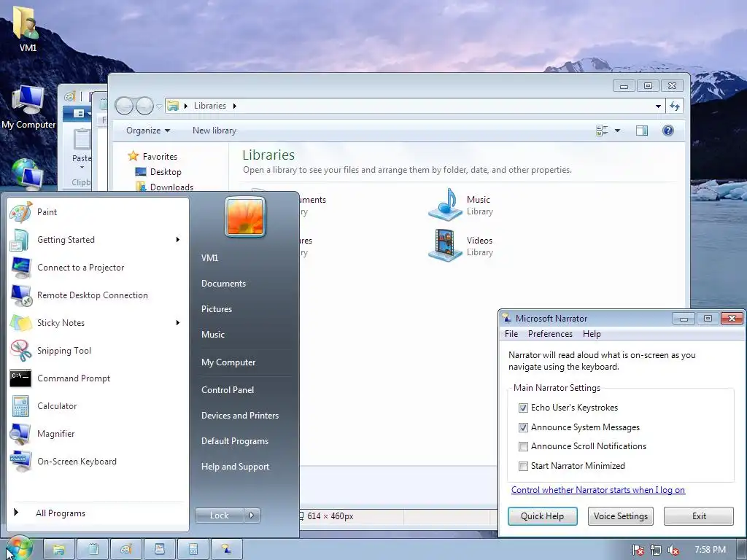Click the user account picture
The image size is (747, 560).
pos(245,217)
